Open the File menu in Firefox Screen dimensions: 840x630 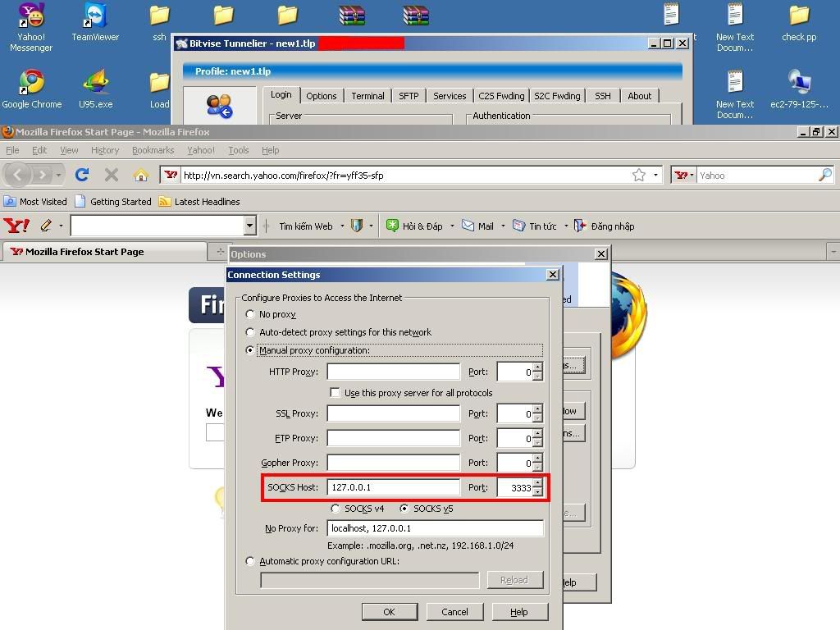pyautogui.click(x=12, y=150)
